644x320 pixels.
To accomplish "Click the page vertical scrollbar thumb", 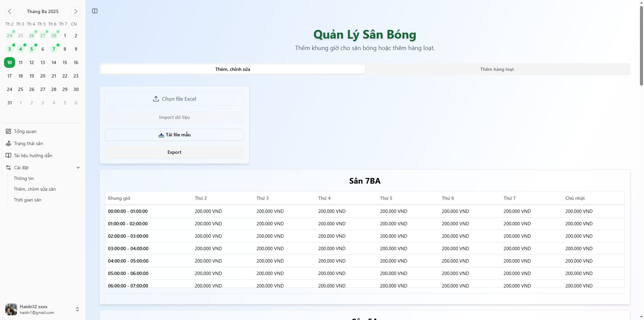I will pyautogui.click(x=641, y=45).
